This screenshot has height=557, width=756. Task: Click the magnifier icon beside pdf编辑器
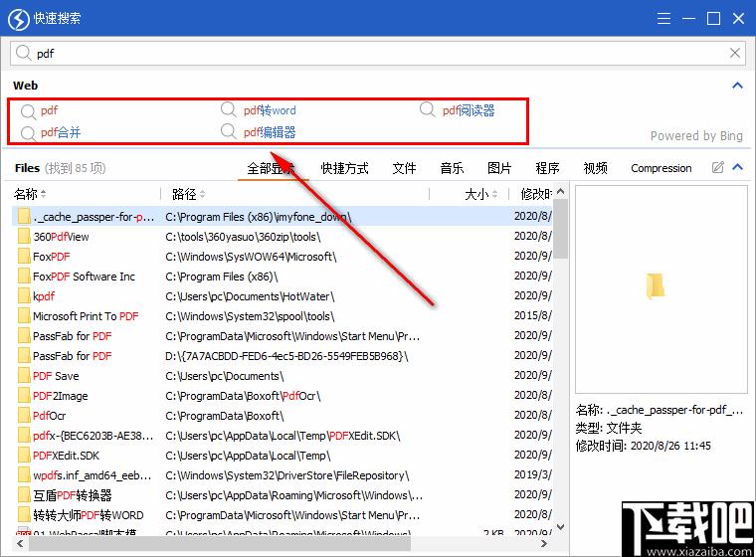pos(228,131)
